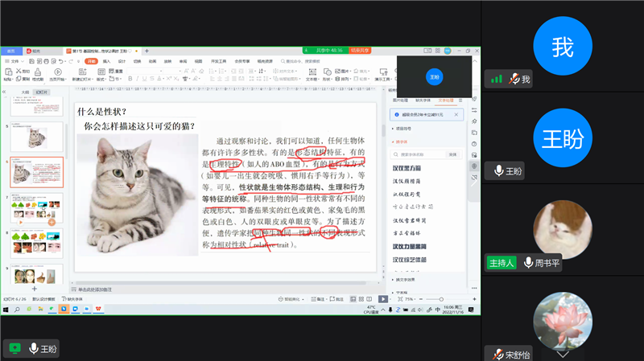Image resolution: width=644 pixels, height=361 pixels.
Task: Click the Paste icon in ribbon
Action: point(8,72)
